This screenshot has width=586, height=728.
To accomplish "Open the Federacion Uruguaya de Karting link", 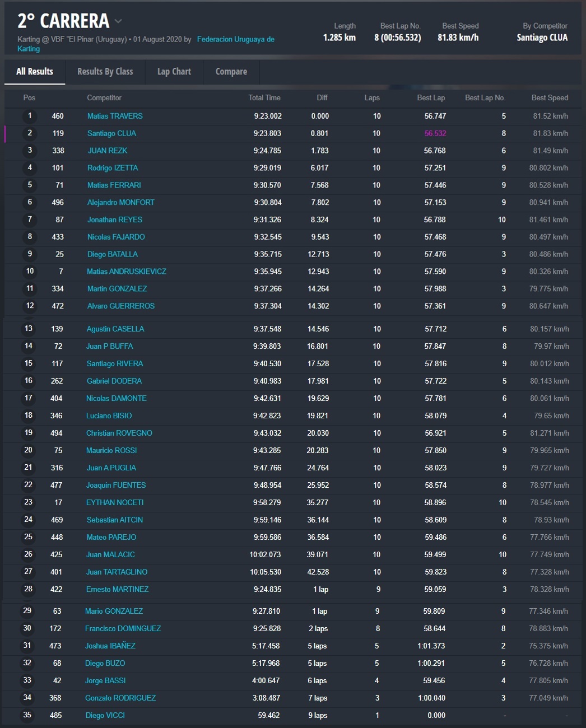I will pyautogui.click(x=235, y=39).
